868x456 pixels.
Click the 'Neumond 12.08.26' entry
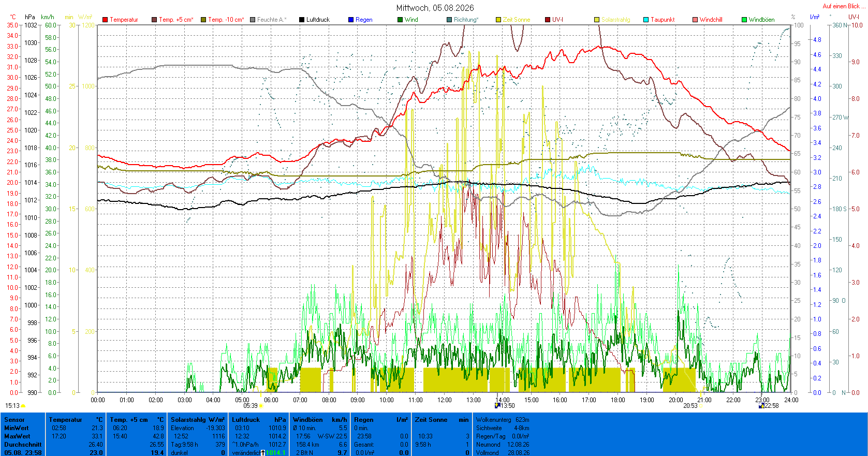(x=503, y=445)
